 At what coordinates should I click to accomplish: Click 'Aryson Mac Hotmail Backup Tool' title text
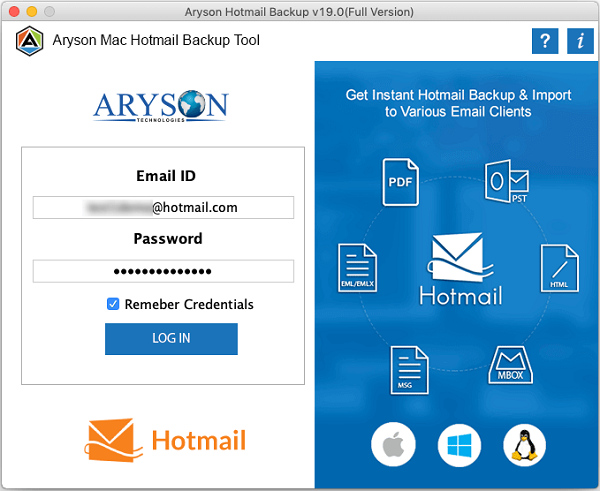[x=156, y=40]
